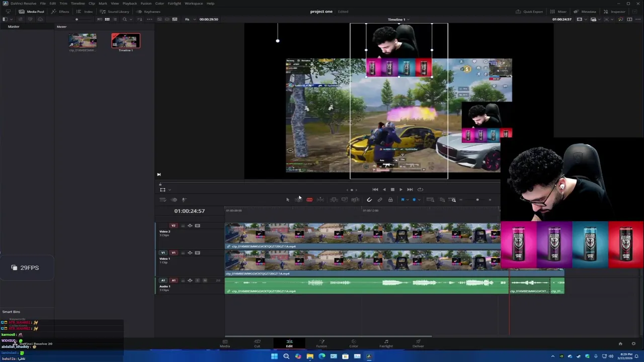Toggle Linked Selection chain icon
The image size is (644, 362).
click(380, 200)
